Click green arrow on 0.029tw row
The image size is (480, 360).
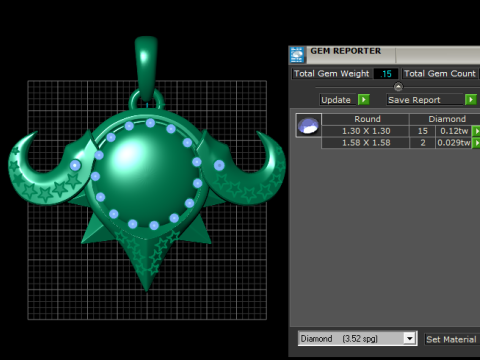[x=476, y=143]
